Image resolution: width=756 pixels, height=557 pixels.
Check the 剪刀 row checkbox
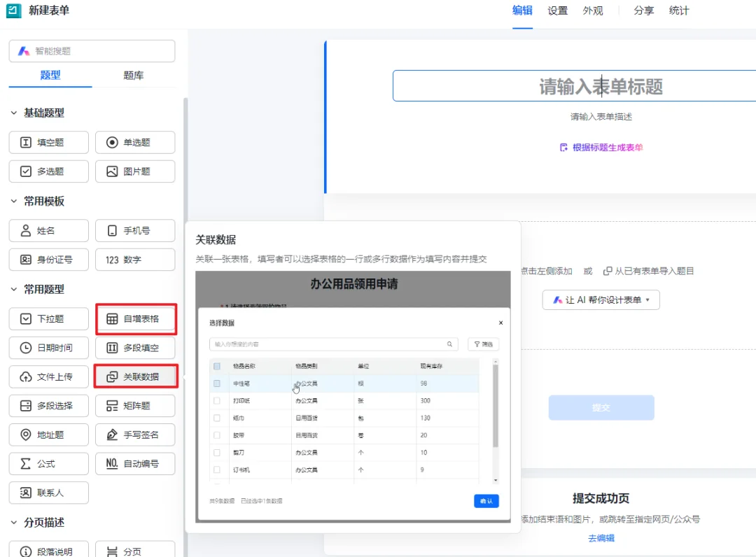click(x=217, y=453)
